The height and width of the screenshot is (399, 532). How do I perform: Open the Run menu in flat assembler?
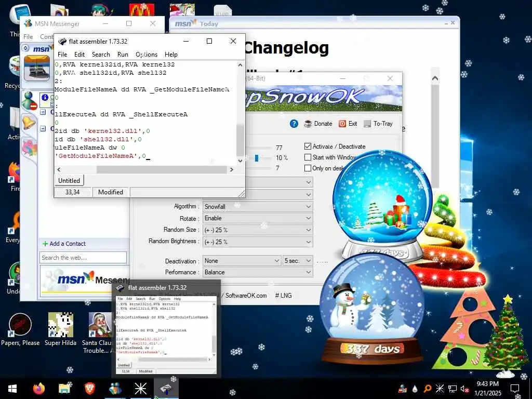point(123,54)
